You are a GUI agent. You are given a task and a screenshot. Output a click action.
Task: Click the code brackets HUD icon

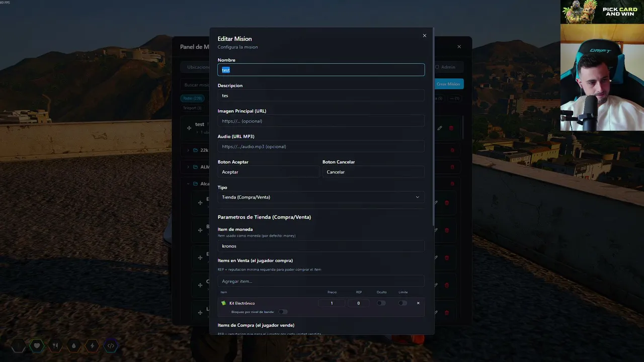111,346
